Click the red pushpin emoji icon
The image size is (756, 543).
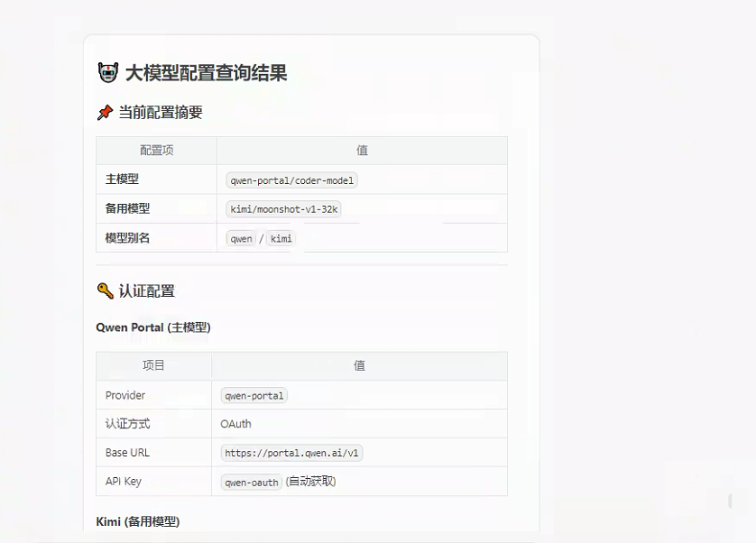[105, 113]
